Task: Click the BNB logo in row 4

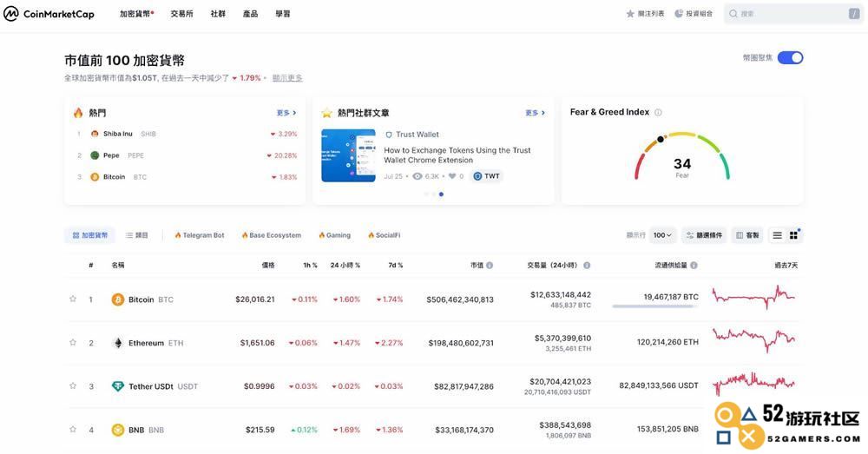Action: [x=118, y=430]
